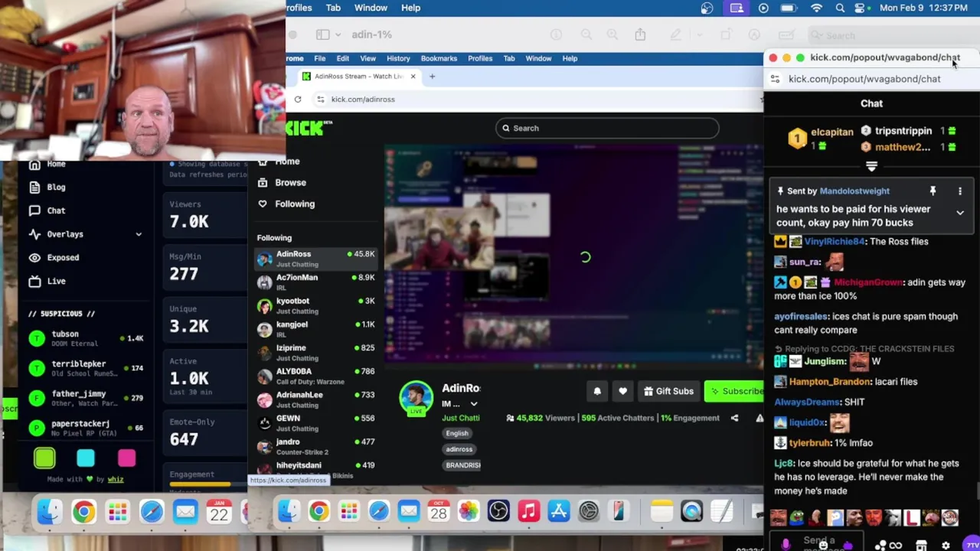The image size is (980, 551).
Task: Click Wi-Fi icon in macOS menu bar
Action: click(816, 8)
